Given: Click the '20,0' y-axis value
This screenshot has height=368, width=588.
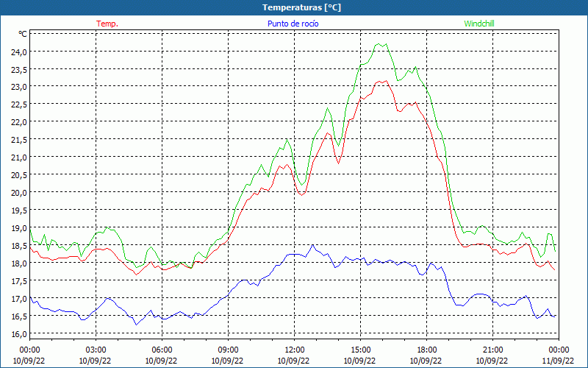Looking at the screenshot, I should tap(19, 193).
